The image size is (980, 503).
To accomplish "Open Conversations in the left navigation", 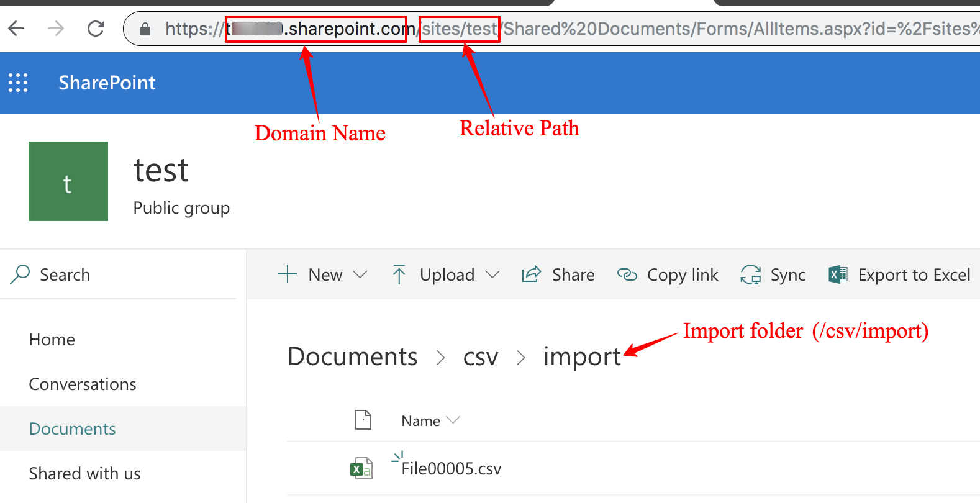I will click(83, 384).
